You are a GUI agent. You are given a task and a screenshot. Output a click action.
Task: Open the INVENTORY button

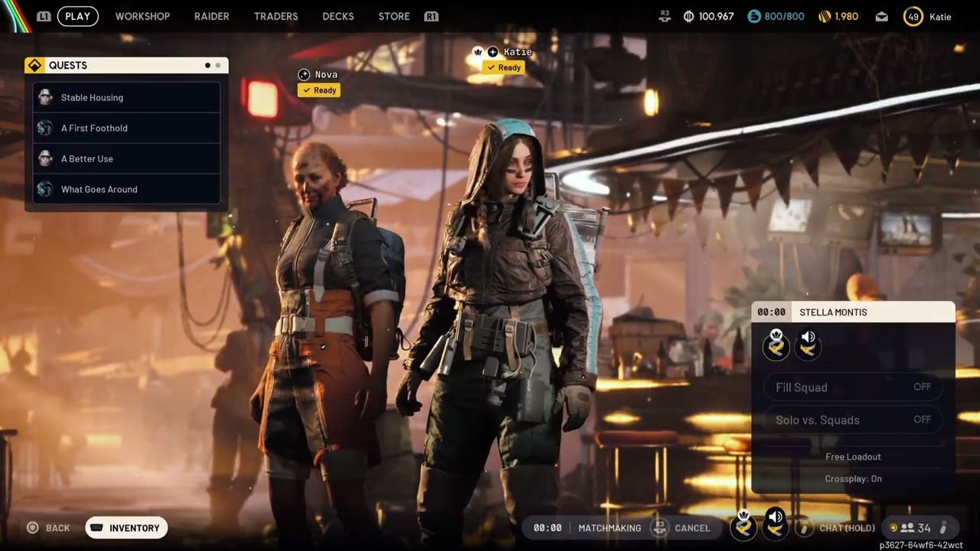pos(126,528)
